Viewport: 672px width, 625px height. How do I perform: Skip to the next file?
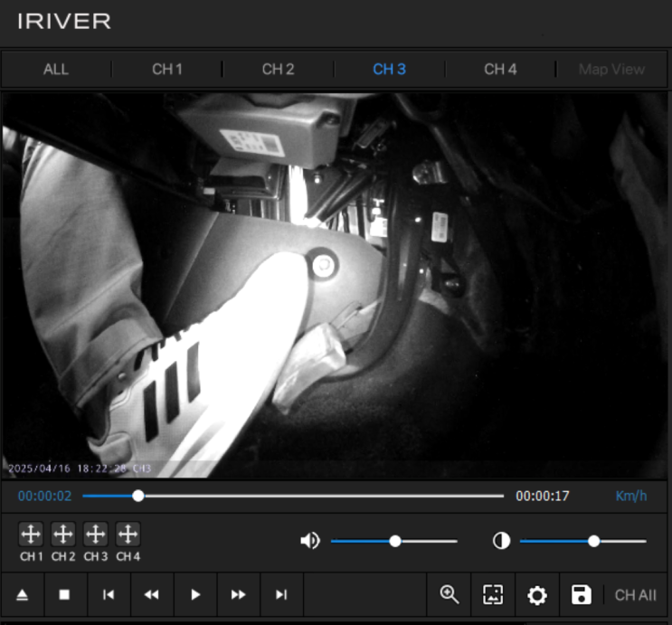pyautogui.click(x=281, y=595)
